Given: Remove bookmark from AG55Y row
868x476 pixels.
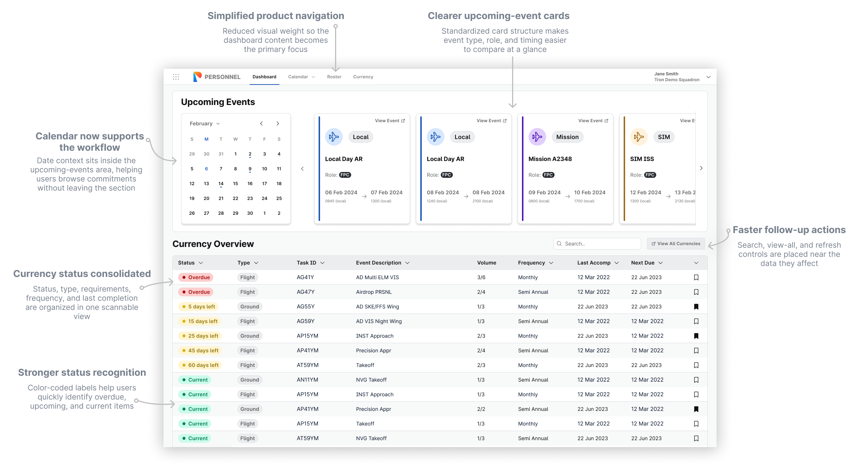Looking at the screenshot, I should click(696, 307).
